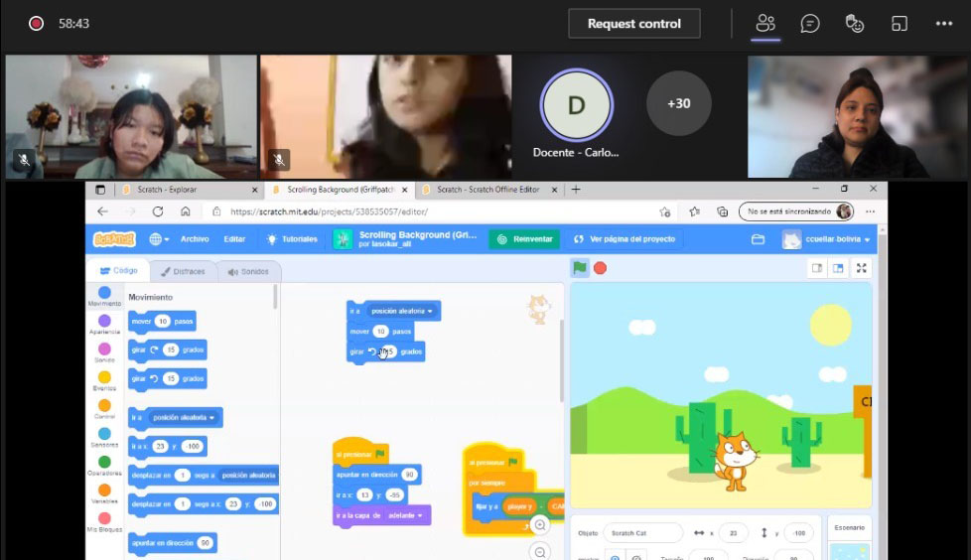Click the red stop button in Scratch
971x560 pixels.
tap(600, 268)
